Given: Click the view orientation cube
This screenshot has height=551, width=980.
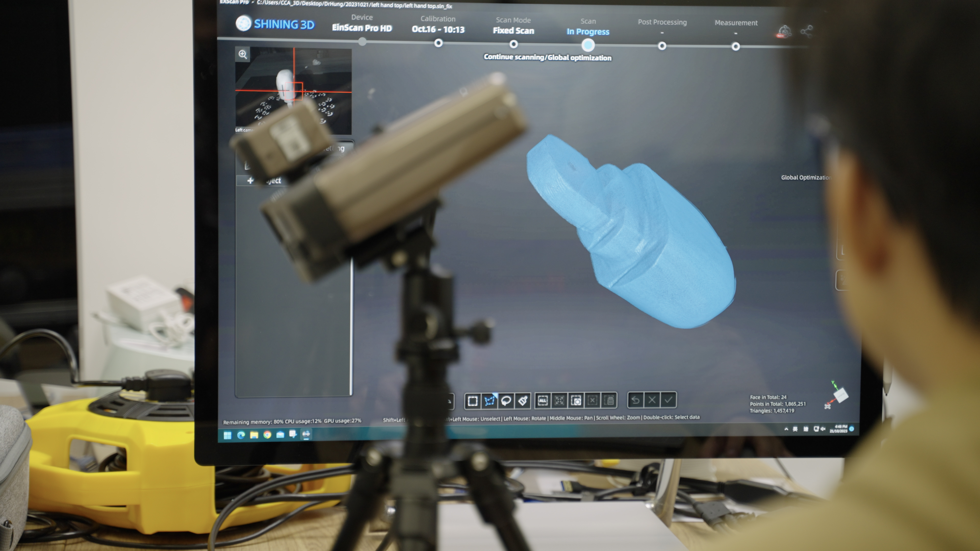Looking at the screenshot, I should click(841, 395).
